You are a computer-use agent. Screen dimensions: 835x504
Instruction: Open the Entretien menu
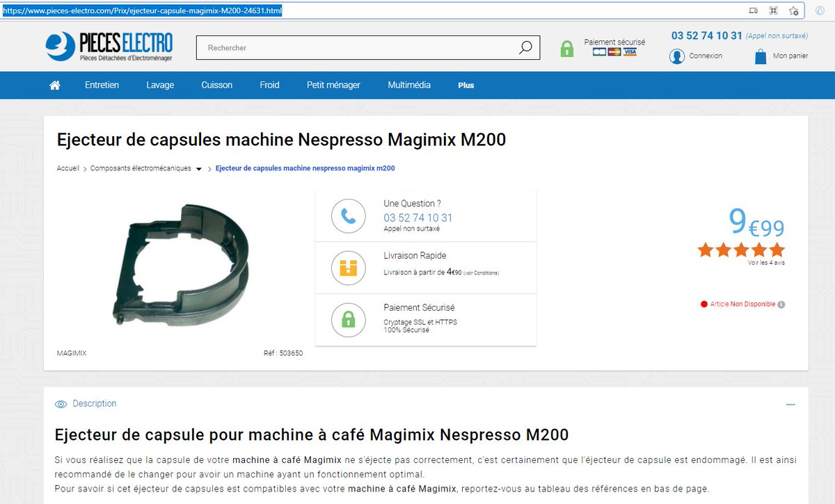pos(102,85)
